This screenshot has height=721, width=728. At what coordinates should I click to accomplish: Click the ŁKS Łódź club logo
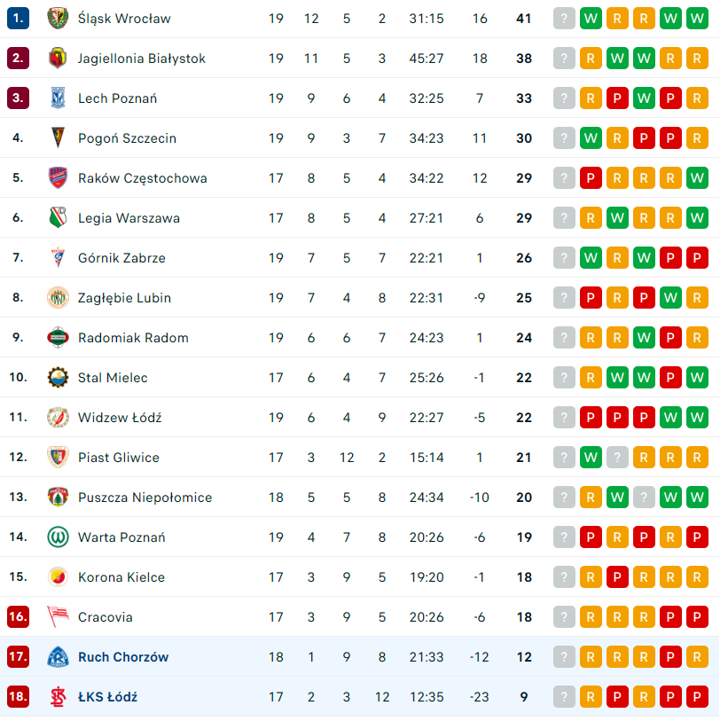[58, 696]
